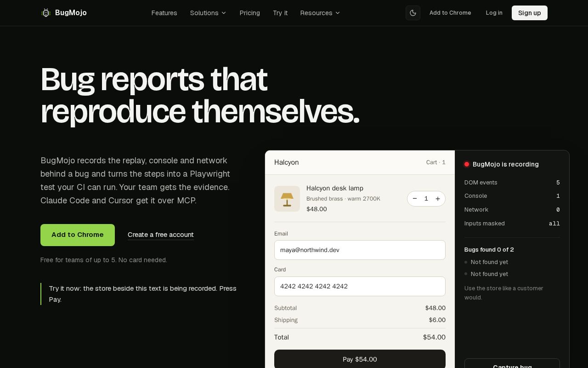Viewport: 588px width, 368px height.
Task: Expand the Solutions dropdown menu
Action: tap(208, 13)
